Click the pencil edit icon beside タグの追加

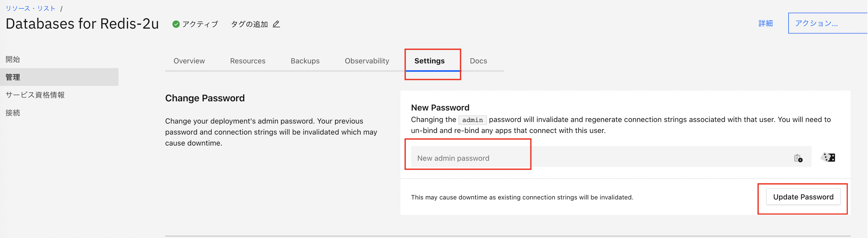point(276,24)
